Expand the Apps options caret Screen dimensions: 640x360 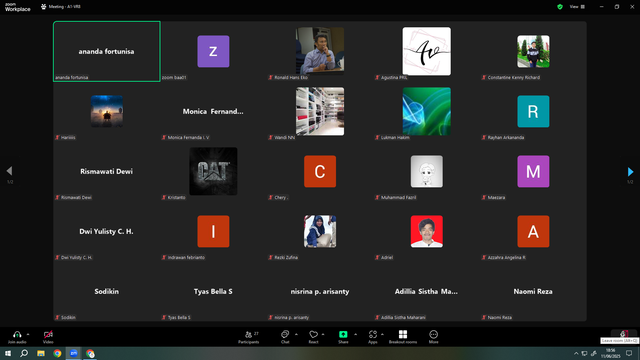(x=382, y=334)
